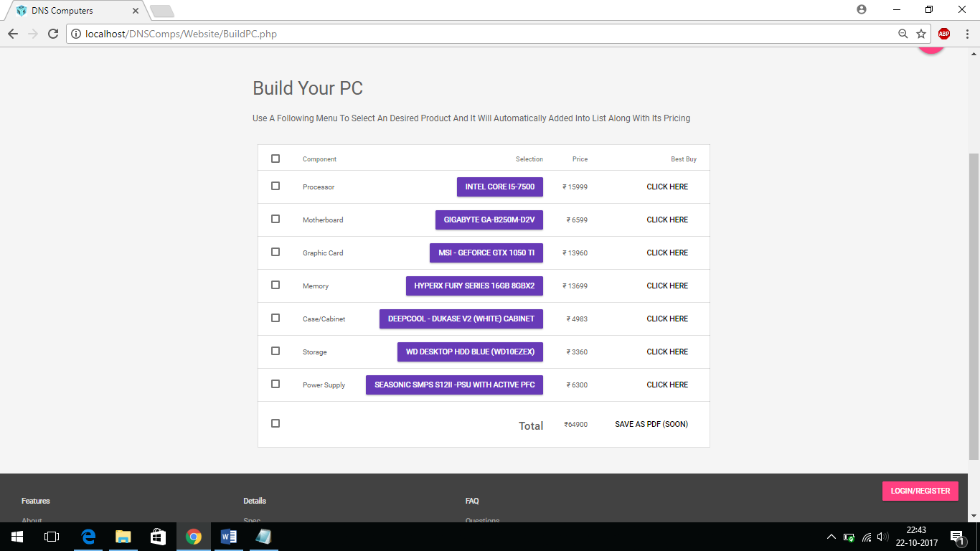Viewport: 980px width, 551px height.
Task: Click the LOGIN/REGISTER button
Action: 920,491
